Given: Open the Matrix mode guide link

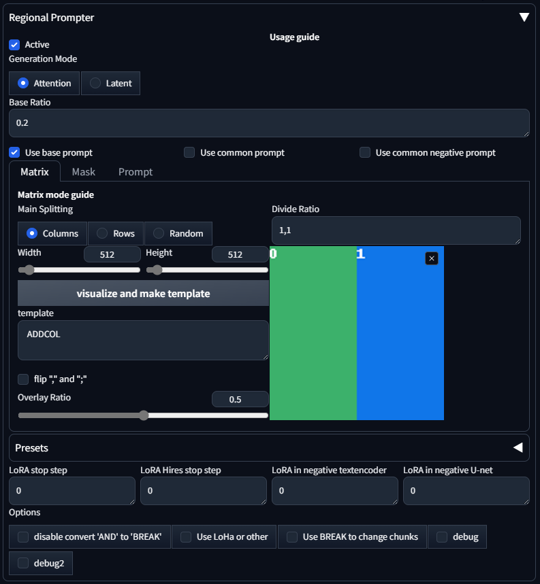Looking at the screenshot, I should click(56, 195).
